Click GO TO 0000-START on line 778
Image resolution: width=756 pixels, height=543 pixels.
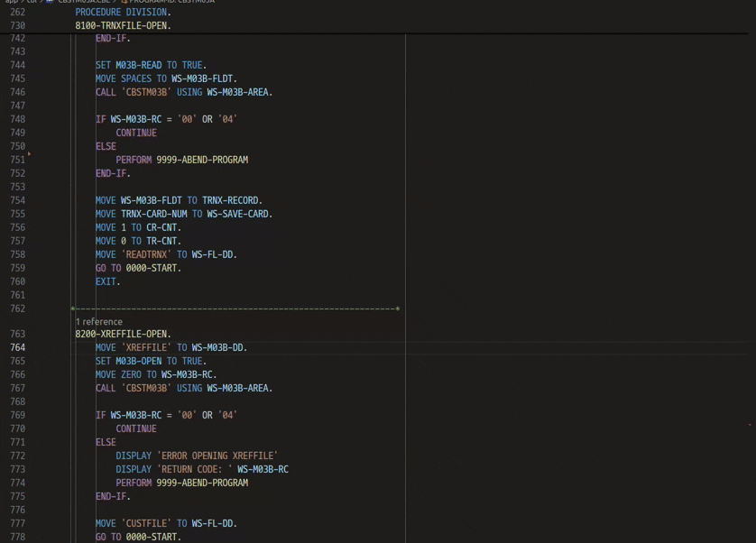[x=138, y=537]
